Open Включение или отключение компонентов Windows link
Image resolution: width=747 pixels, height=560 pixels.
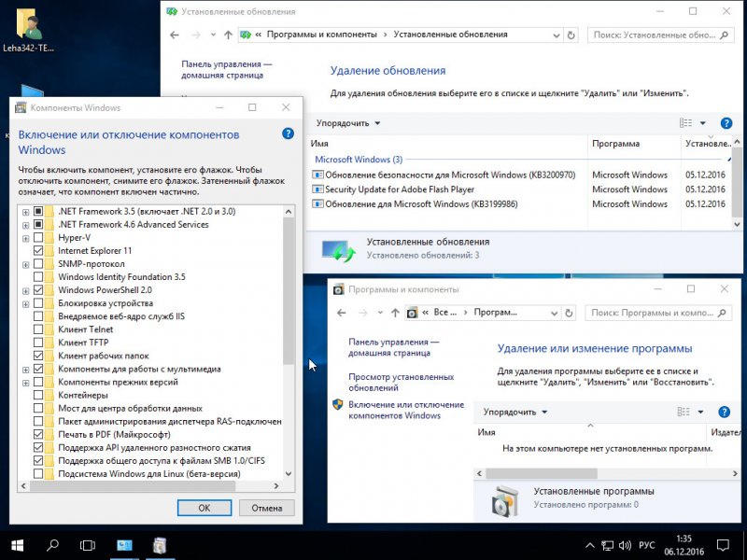tap(406, 410)
